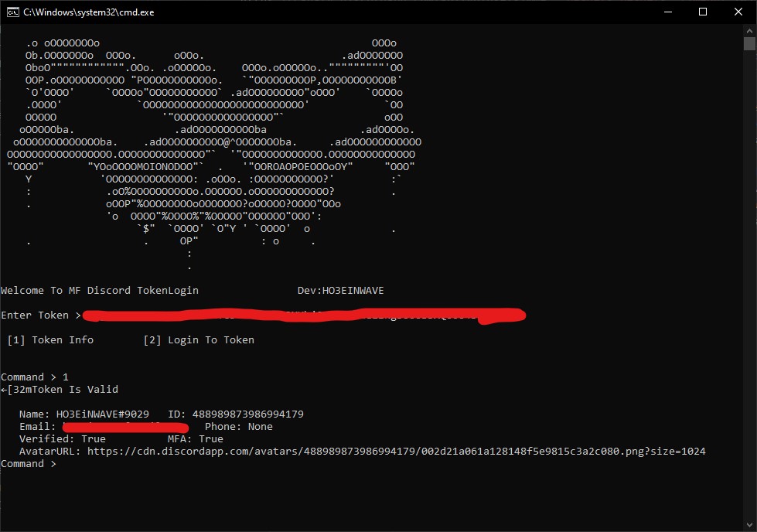Click the C:\Windows\system32\cmd.exe title text

pos(89,12)
